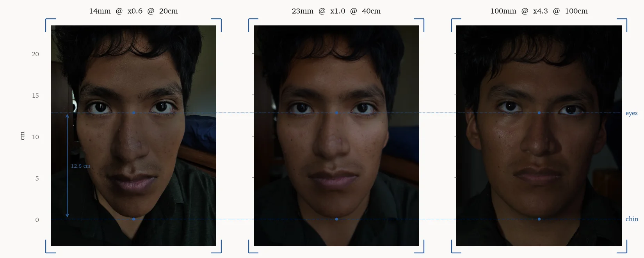Image resolution: width=644 pixels, height=258 pixels.
Task: Click the "14mm @ x0.6 @ 20cm" title
Action: click(133, 11)
